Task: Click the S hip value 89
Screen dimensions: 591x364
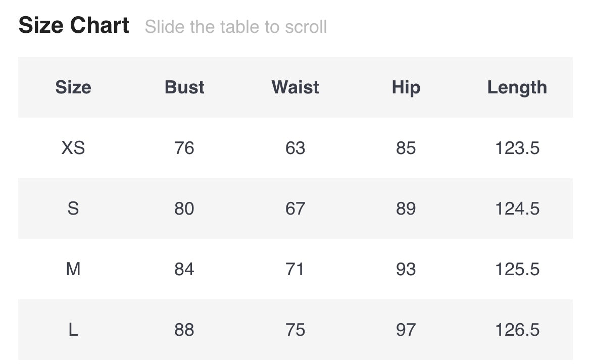Action: coord(406,209)
